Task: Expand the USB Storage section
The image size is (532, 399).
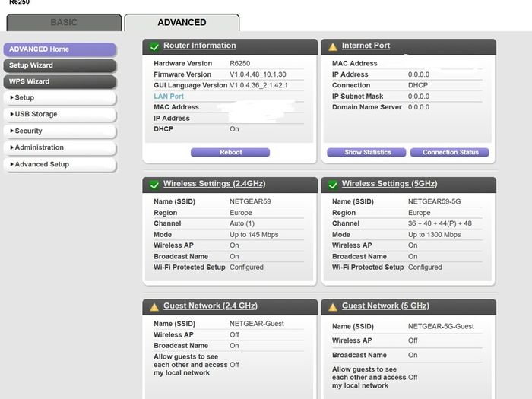Action: pos(60,114)
